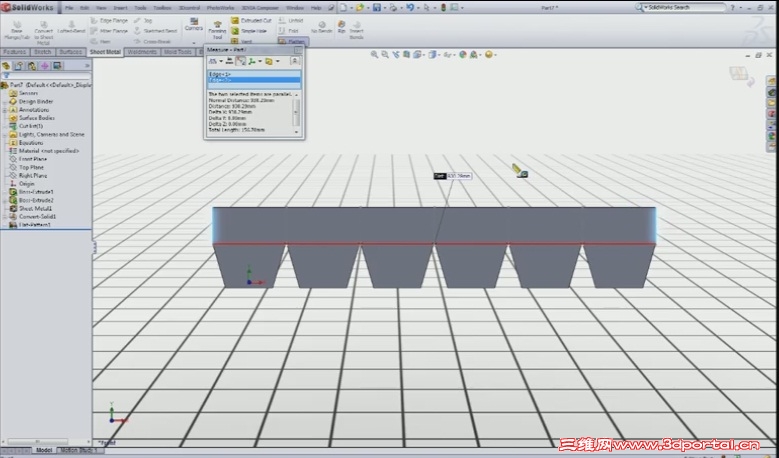The height and width of the screenshot is (458, 779).
Task: Open the Window menu
Action: (295, 8)
